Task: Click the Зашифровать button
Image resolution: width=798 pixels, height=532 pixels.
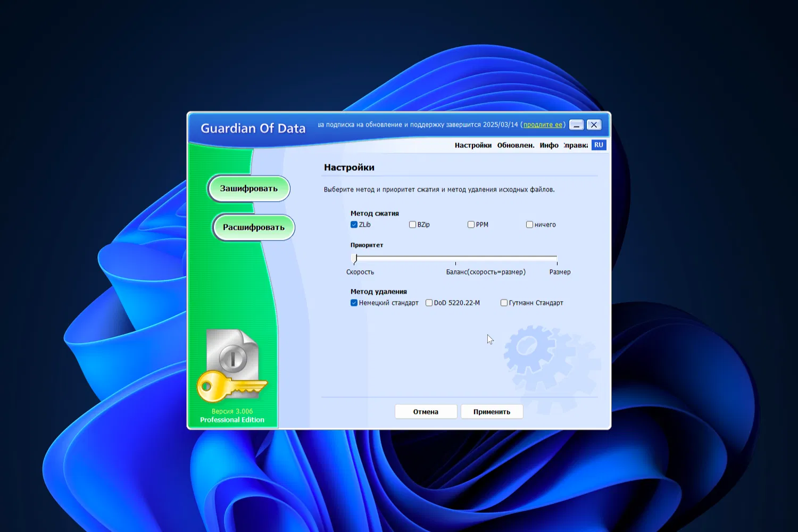Action: [x=248, y=188]
